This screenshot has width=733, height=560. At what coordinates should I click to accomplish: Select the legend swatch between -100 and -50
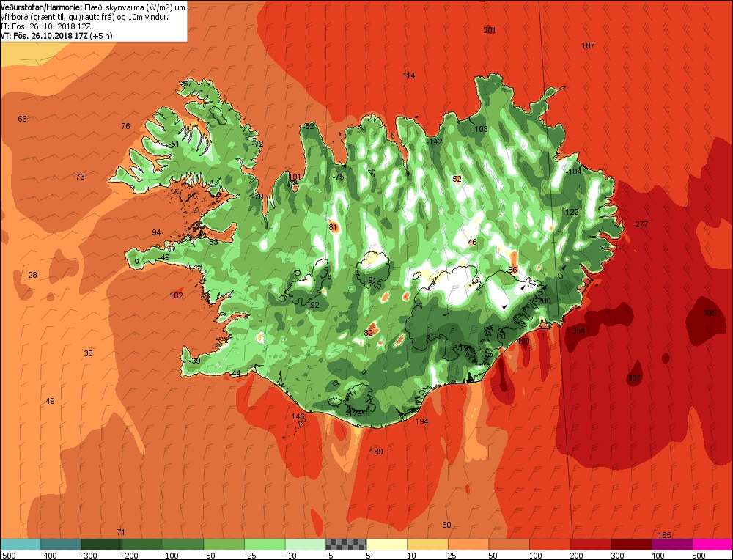pos(183,545)
